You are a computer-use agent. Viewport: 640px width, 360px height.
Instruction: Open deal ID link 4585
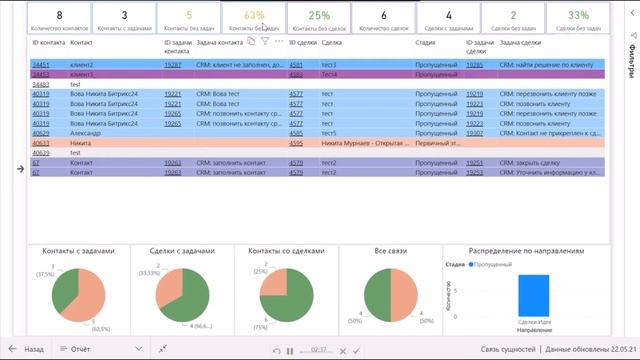296,133
